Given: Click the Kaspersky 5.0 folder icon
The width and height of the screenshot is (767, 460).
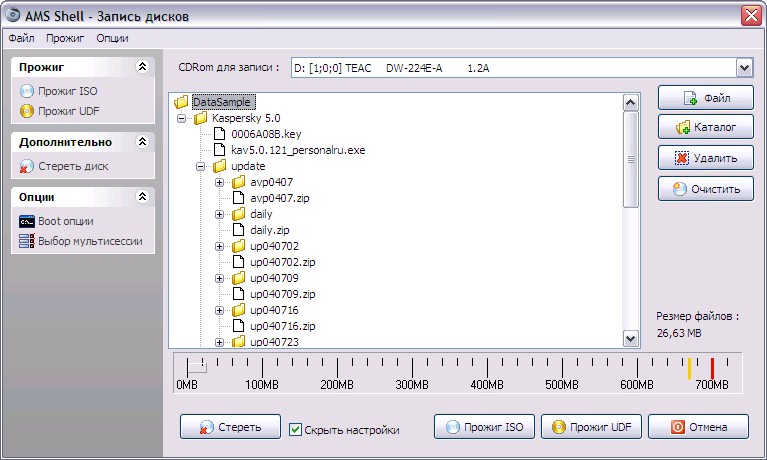Looking at the screenshot, I should tap(201, 118).
